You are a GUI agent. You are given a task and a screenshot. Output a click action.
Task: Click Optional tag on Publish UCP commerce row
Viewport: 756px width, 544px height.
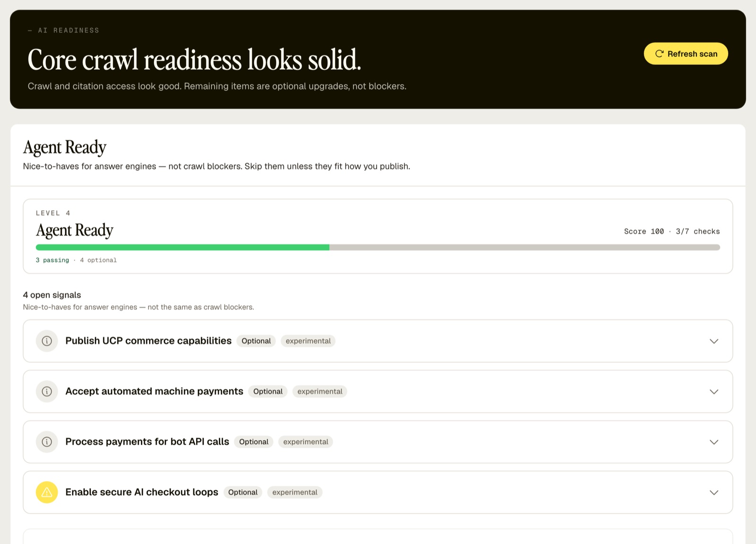[x=256, y=341]
